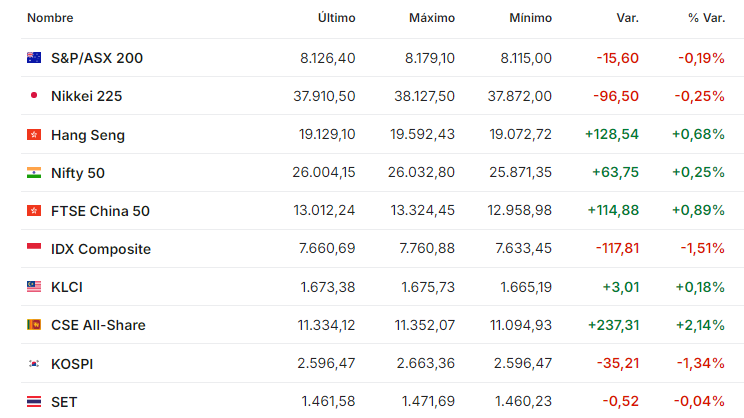Open the CSE All-Share index link
The height and width of the screenshot is (418, 744).
[x=98, y=325]
